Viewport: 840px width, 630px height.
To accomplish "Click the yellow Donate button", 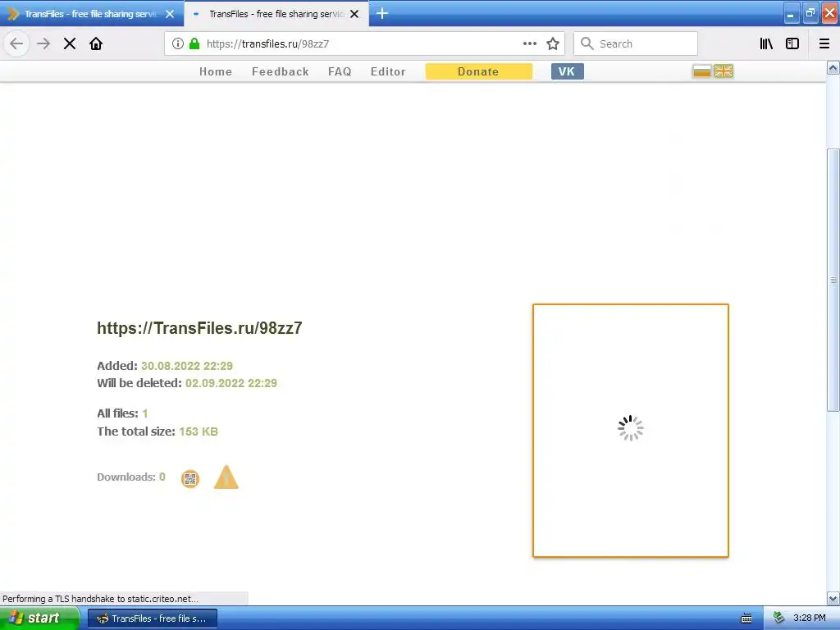I will pos(478,71).
